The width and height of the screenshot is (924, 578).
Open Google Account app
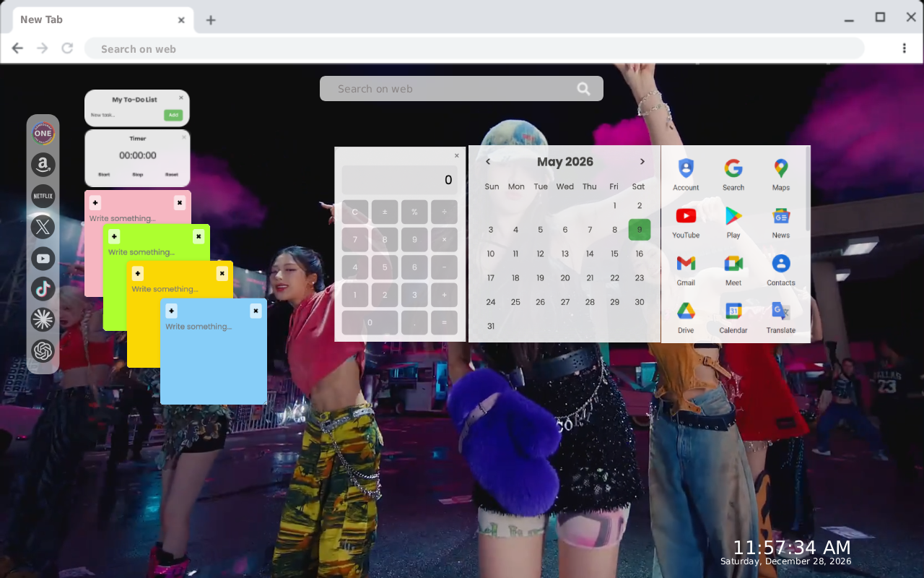tap(686, 174)
